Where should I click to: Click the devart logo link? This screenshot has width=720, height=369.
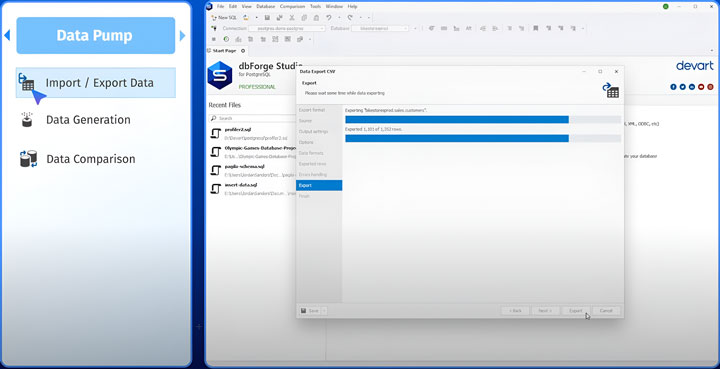(x=695, y=66)
